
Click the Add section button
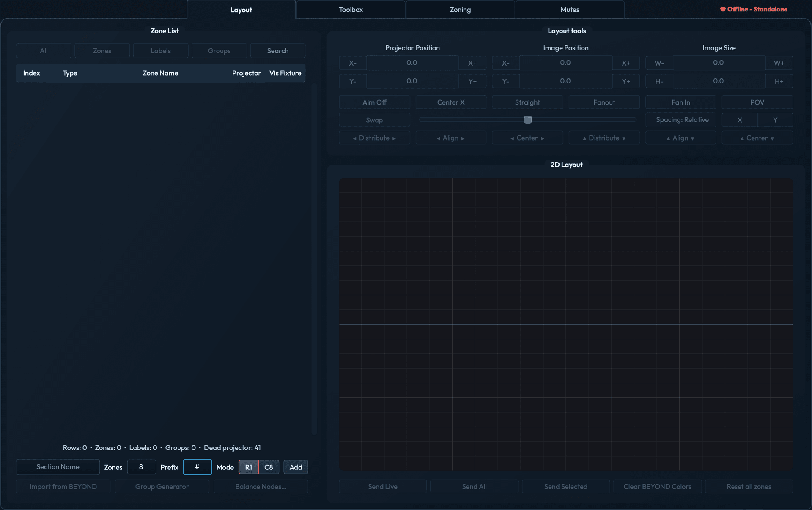[x=296, y=467]
